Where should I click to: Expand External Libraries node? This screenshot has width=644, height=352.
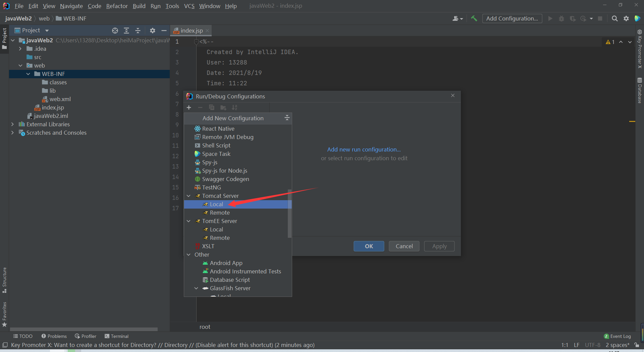pyautogui.click(x=12, y=124)
